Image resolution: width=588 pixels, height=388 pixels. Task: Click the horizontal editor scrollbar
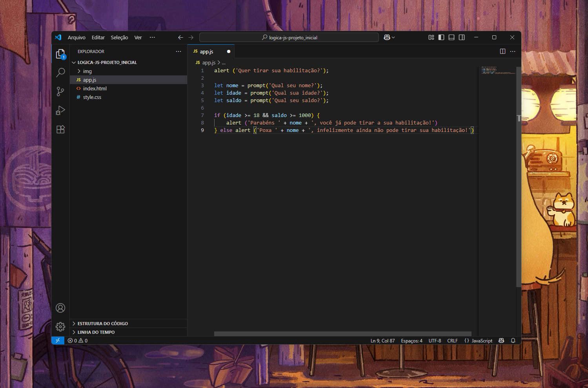point(342,334)
